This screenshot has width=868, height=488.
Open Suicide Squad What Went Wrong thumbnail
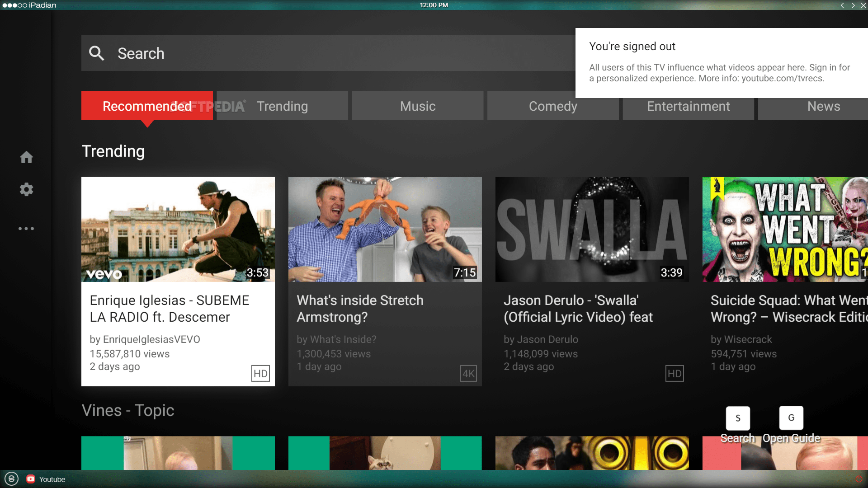(785, 230)
